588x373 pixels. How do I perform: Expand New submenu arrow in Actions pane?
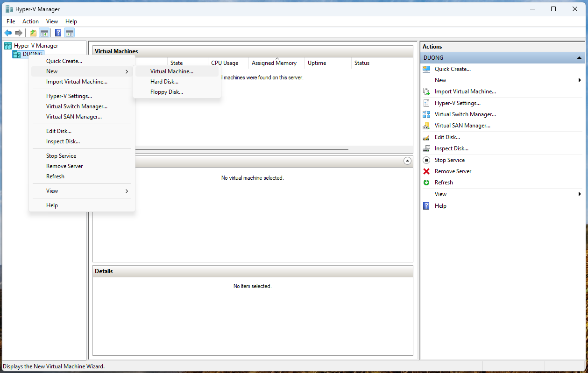580,80
